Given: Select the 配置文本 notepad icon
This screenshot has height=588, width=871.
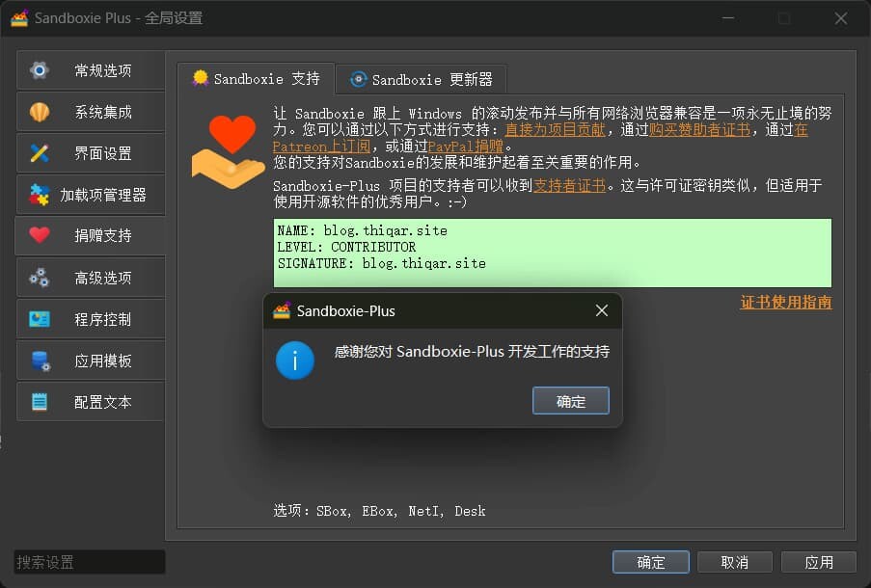Looking at the screenshot, I should coord(40,401).
